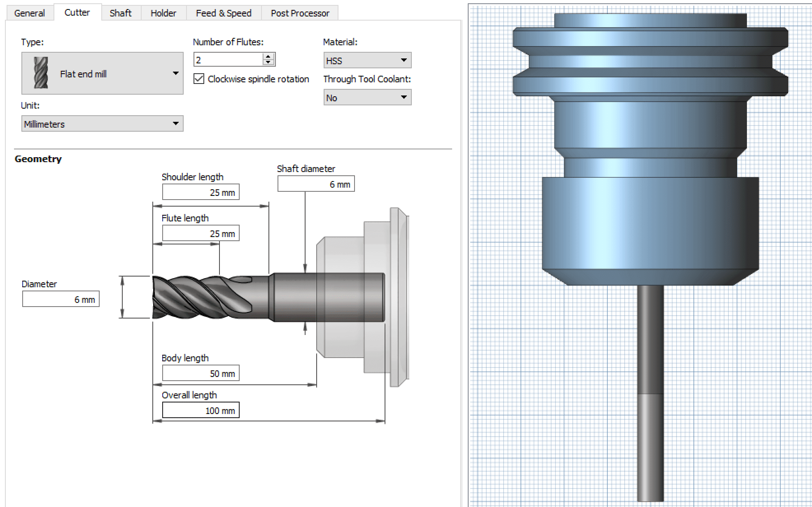
Task: Select the Shaft diameter input field
Action: tap(316, 184)
